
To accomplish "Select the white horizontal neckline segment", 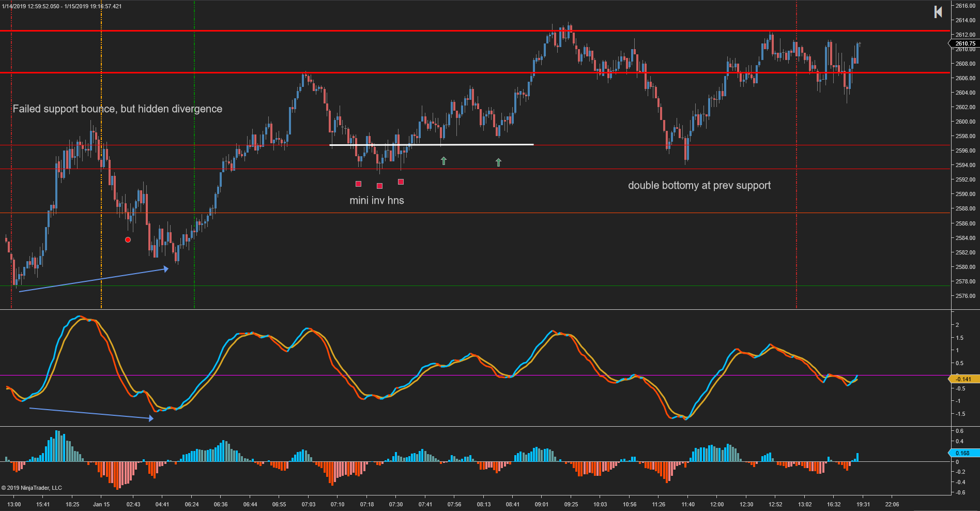I will coord(432,144).
